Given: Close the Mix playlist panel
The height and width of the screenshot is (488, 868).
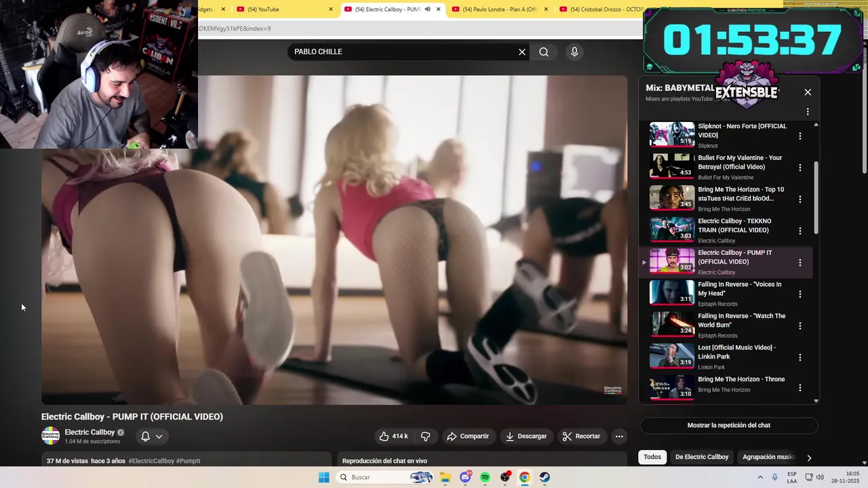Looking at the screenshot, I should [x=808, y=92].
